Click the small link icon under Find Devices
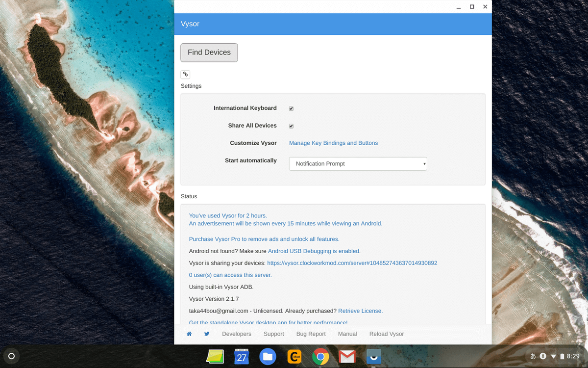 pos(185,75)
